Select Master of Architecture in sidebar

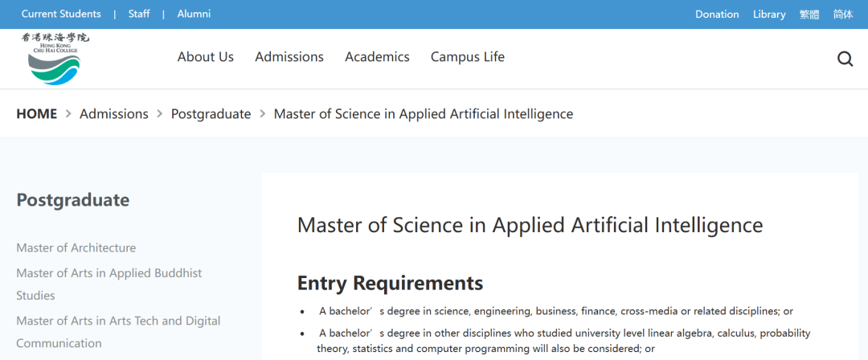tap(76, 247)
